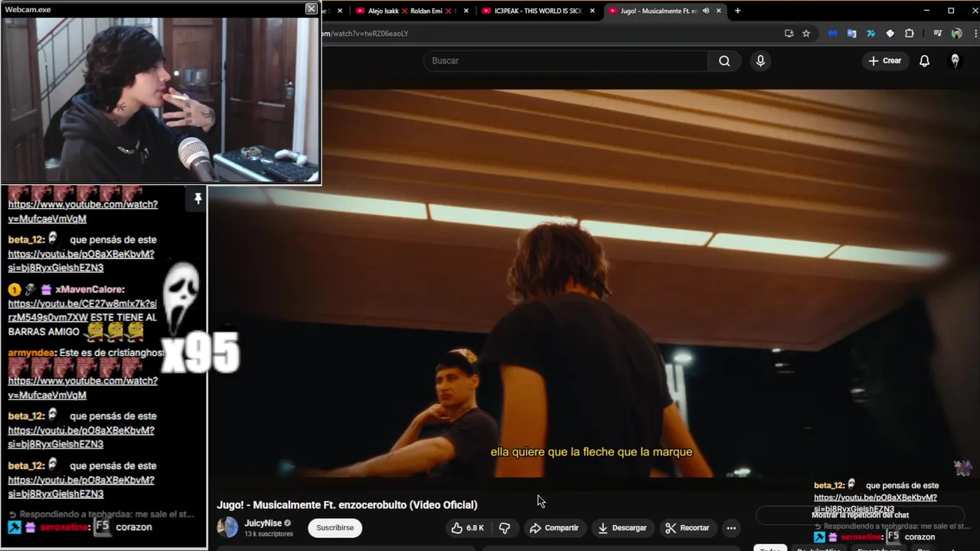
Task: Click the 13 k suscriptores text
Action: [x=269, y=534]
